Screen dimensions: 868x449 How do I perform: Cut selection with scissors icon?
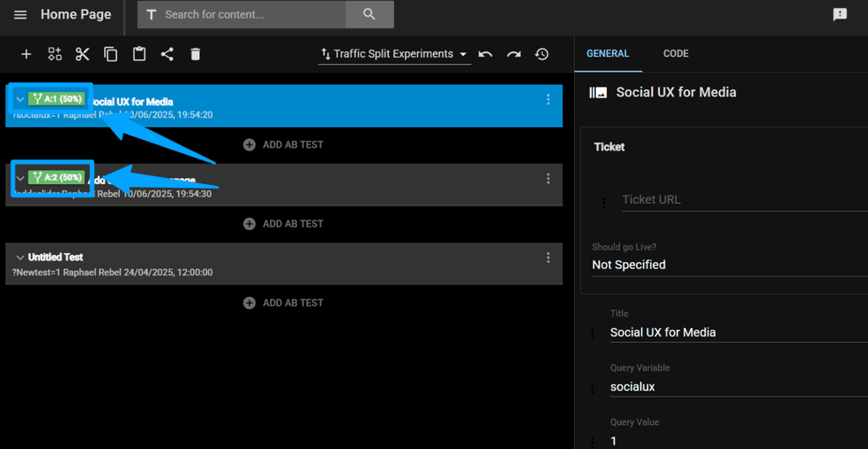pos(82,54)
